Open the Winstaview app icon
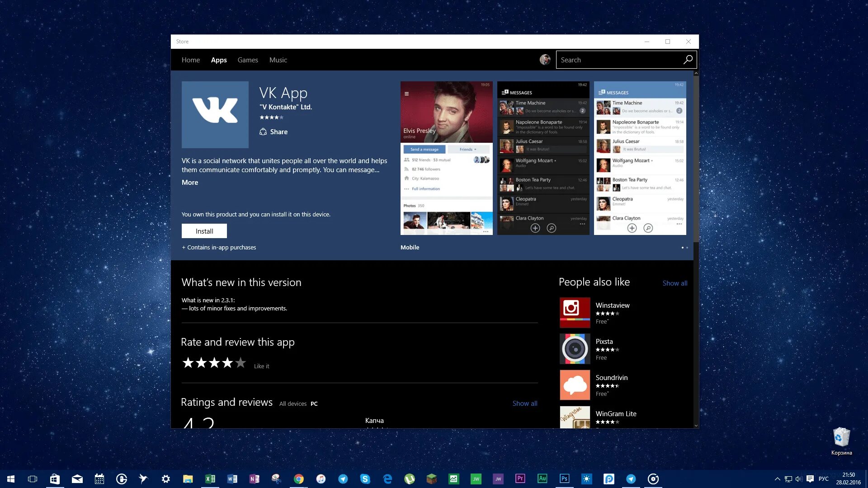The width and height of the screenshot is (868, 488). [x=575, y=312]
